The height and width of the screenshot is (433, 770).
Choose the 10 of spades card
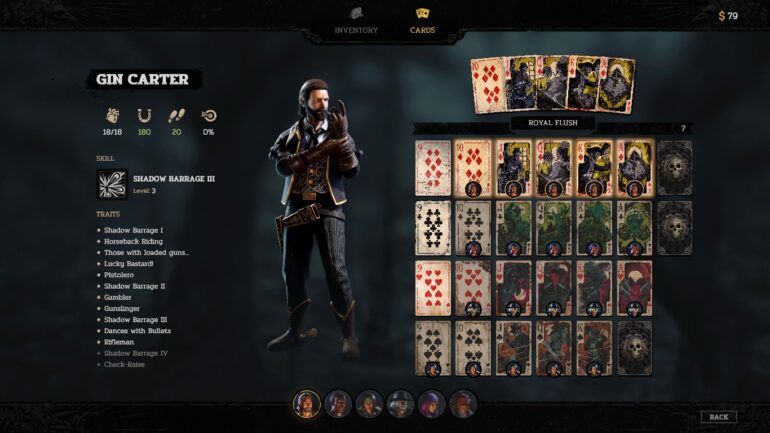pyautogui.click(x=473, y=349)
